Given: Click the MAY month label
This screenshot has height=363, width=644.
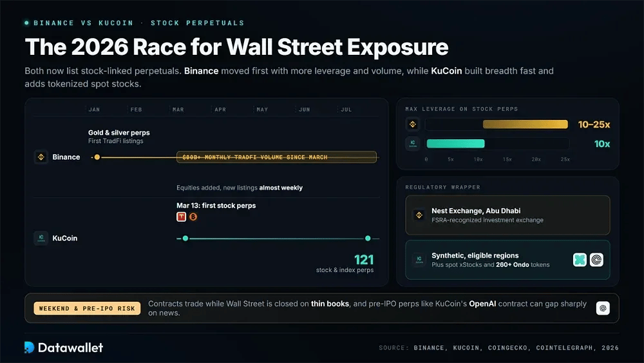Looking at the screenshot, I should [262, 110].
